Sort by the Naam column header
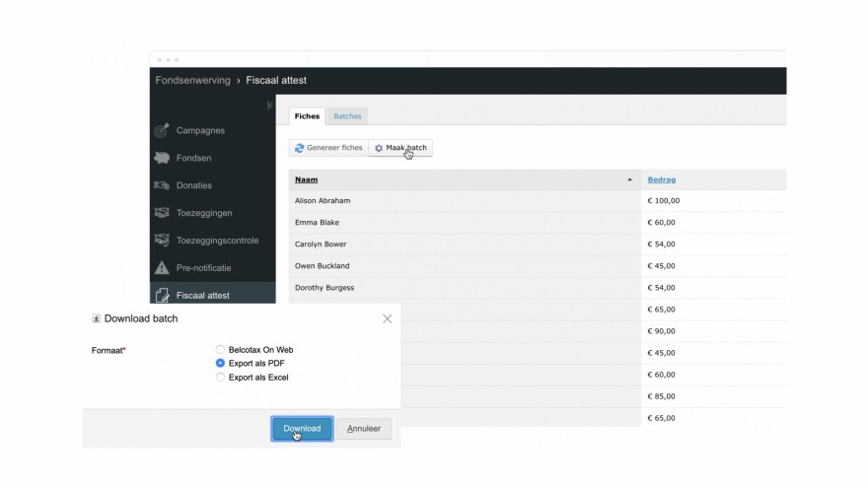 point(306,179)
